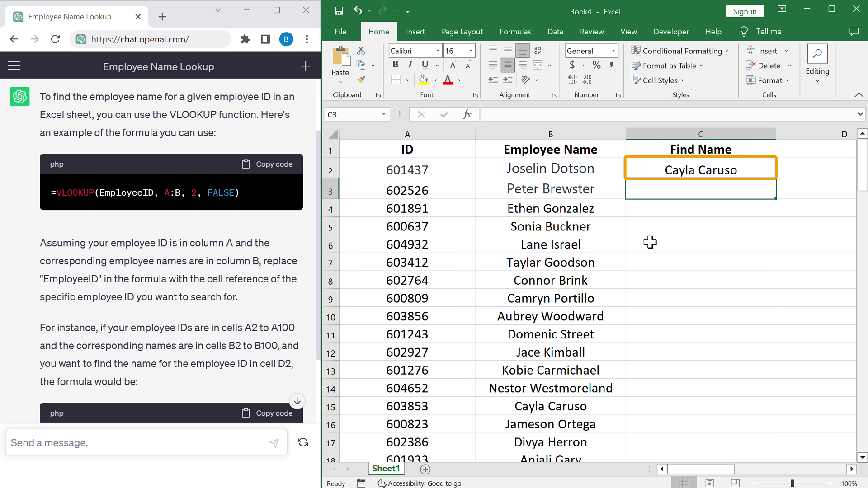868x488 pixels.
Task: Toggle Italic formatting
Action: pos(410,65)
